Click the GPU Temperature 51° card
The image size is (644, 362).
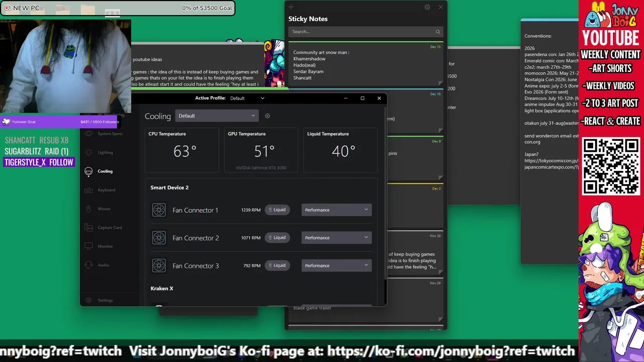(261, 150)
